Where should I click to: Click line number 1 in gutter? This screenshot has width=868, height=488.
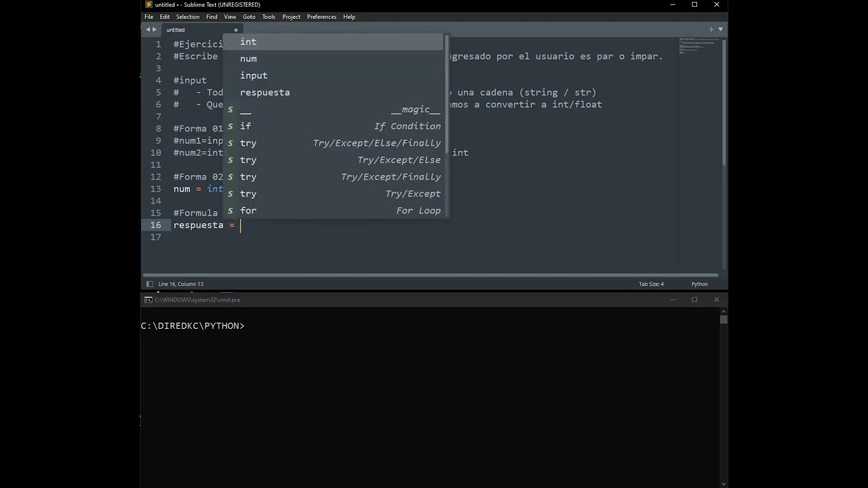coord(158,44)
